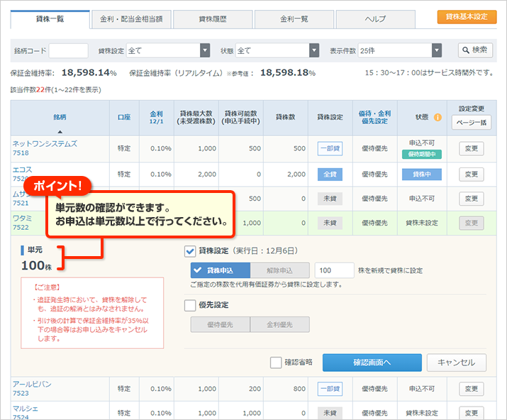Click the orange info icon beside 状態
Image resolution: width=507 pixels, height=420 pixels.
[438, 117]
